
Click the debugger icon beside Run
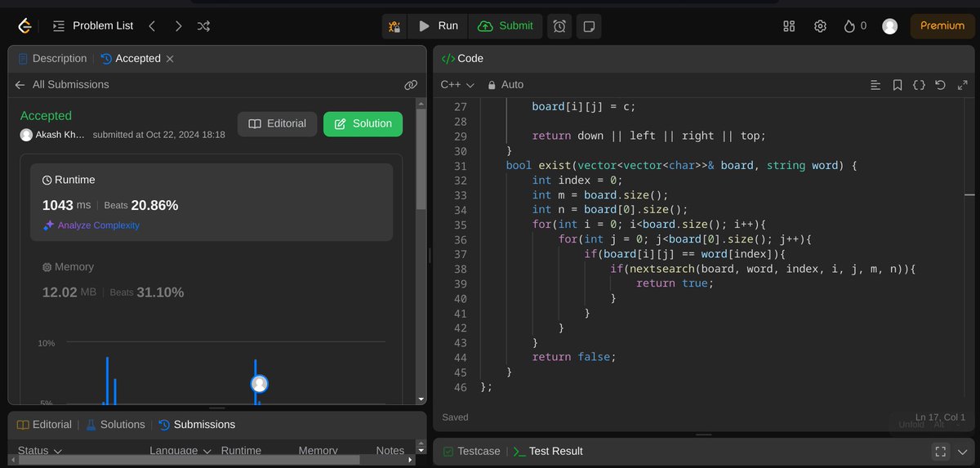click(x=394, y=26)
